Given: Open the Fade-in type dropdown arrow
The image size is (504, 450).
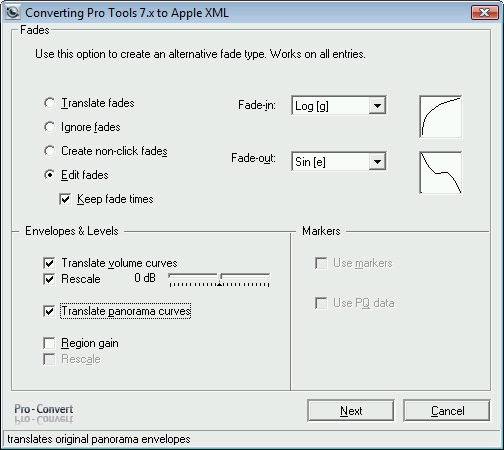Looking at the screenshot, I should point(377,106).
